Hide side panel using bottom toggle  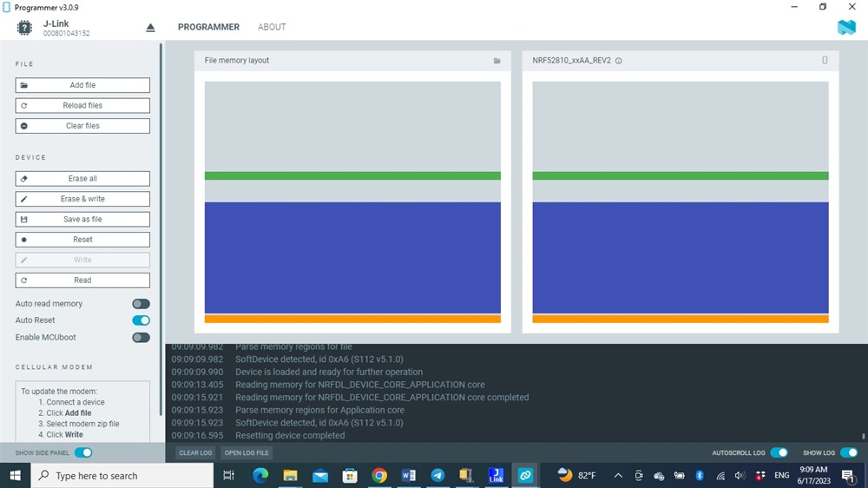(83, 452)
